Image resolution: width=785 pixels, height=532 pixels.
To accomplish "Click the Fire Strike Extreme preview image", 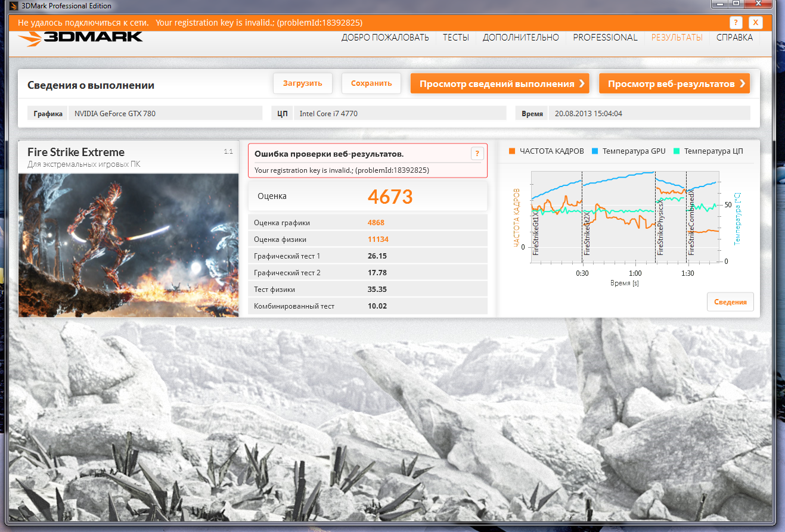I will point(128,245).
